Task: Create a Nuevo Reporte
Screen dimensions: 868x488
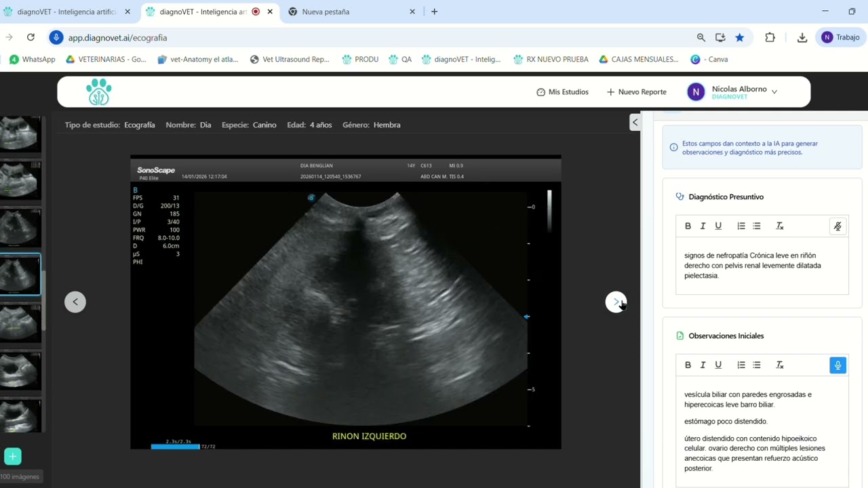Action: [636, 91]
